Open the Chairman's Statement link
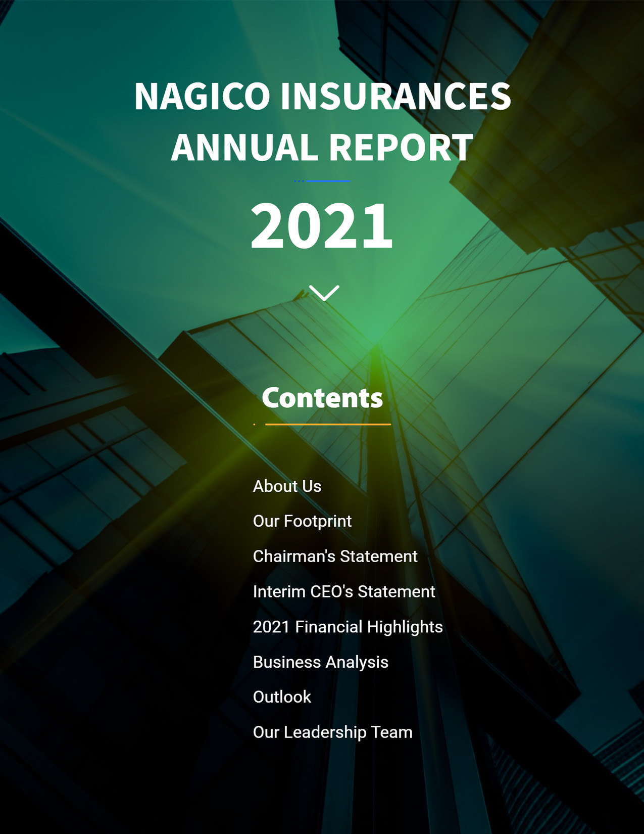This screenshot has height=834, width=644. click(x=335, y=557)
